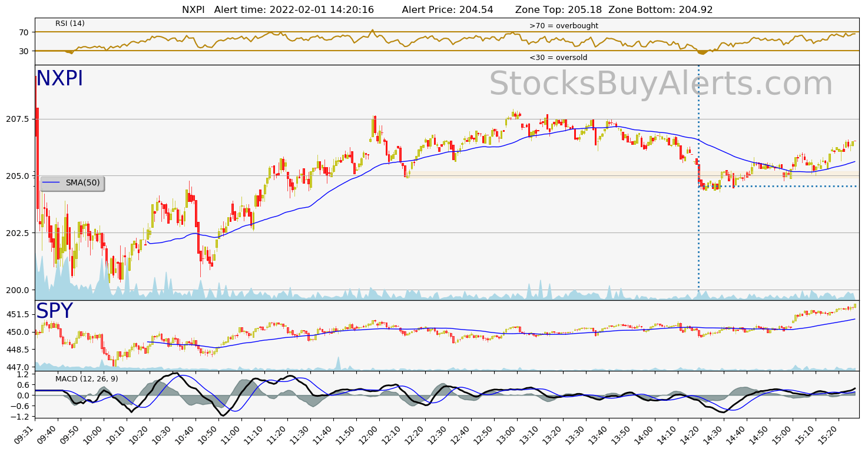
Task: Click 'Alert time: 2022-02-01 14:20:16' in title
Action: point(294,9)
